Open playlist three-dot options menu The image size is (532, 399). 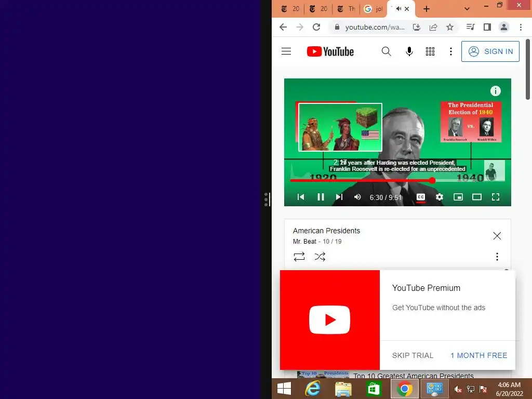point(497,257)
